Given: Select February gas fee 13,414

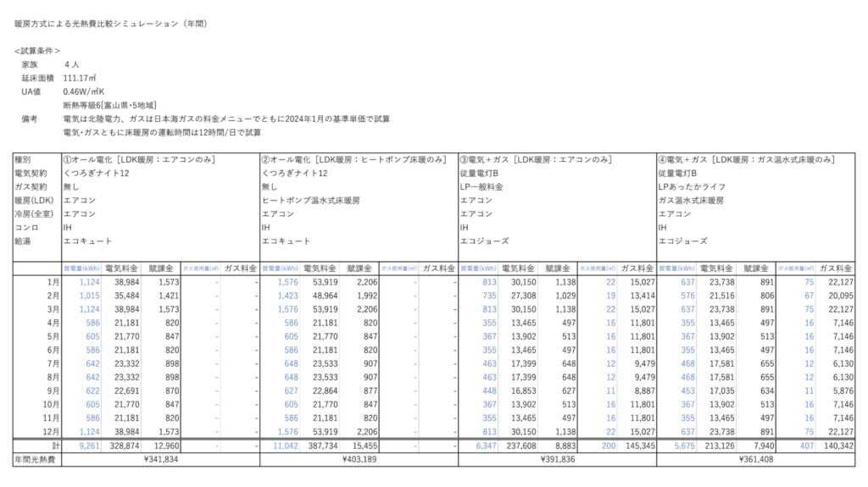Looking at the screenshot, I should coord(643,296).
